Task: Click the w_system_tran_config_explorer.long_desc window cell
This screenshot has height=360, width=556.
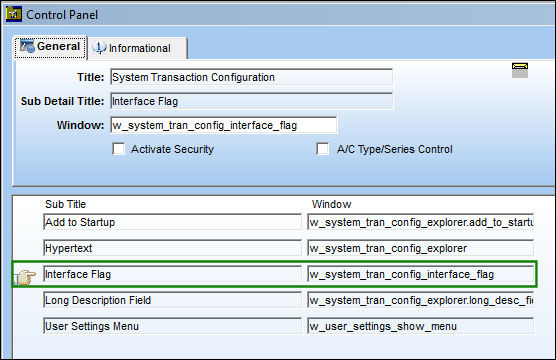Action: point(421,300)
